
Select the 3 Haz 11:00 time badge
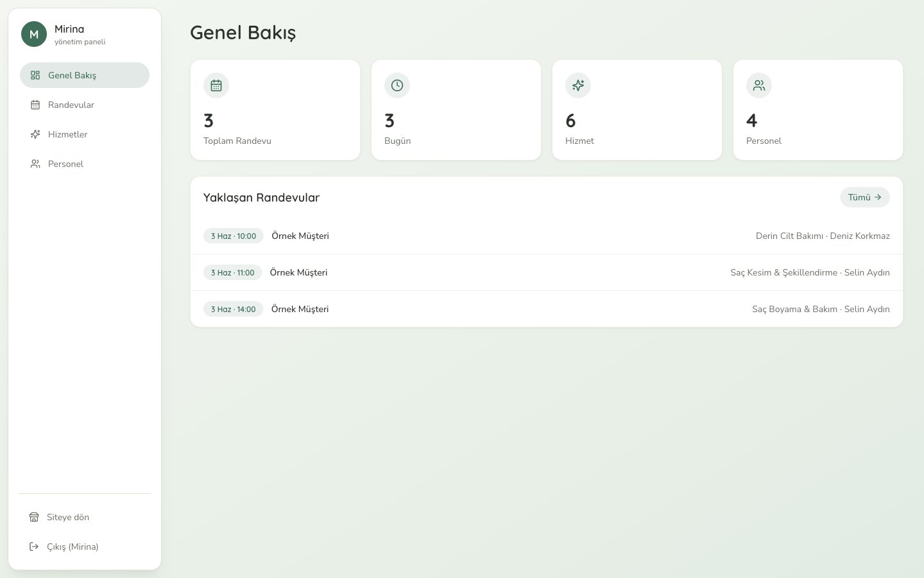click(x=233, y=272)
